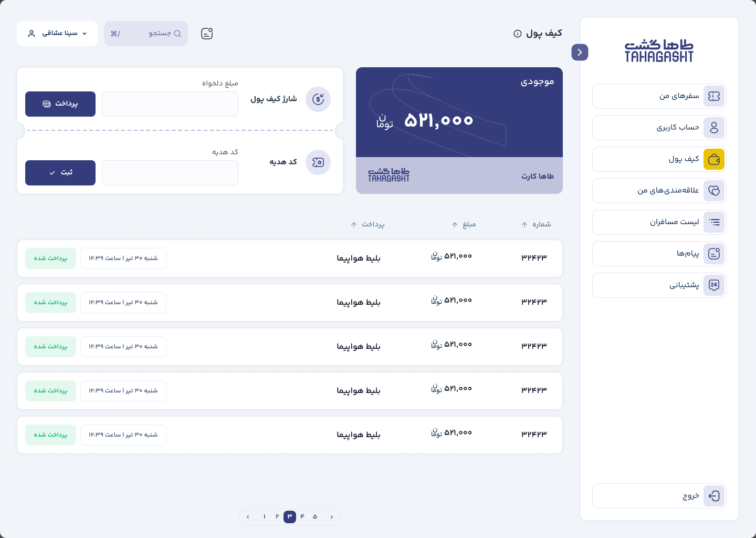Sort the table by مبلغ column

click(x=464, y=224)
